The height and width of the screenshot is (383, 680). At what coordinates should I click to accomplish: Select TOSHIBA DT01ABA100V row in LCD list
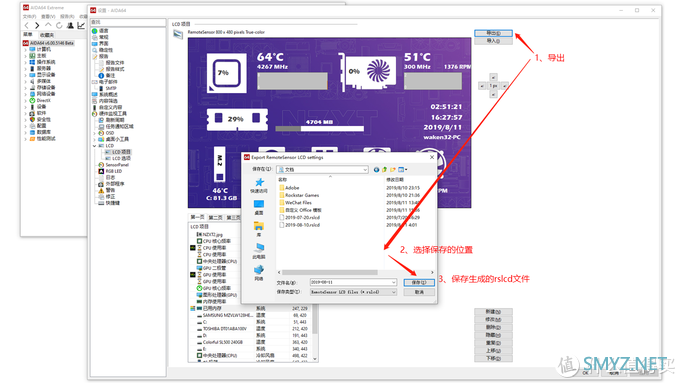coord(252,329)
